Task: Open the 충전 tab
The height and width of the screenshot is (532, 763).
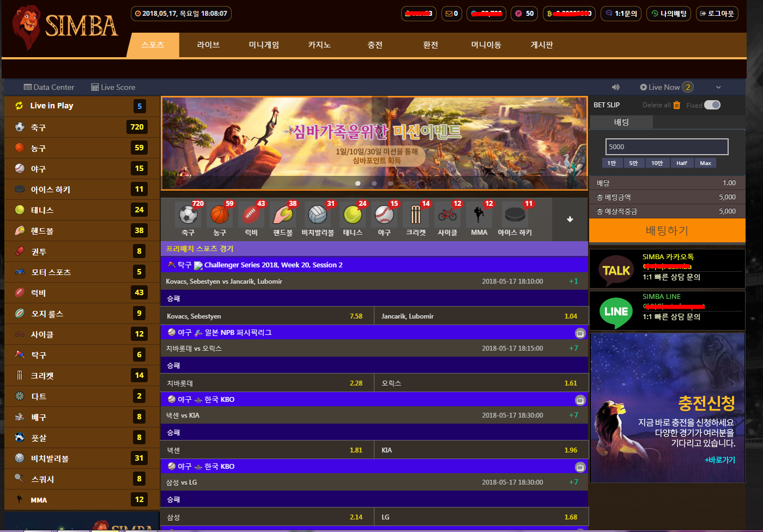Action: click(x=375, y=45)
